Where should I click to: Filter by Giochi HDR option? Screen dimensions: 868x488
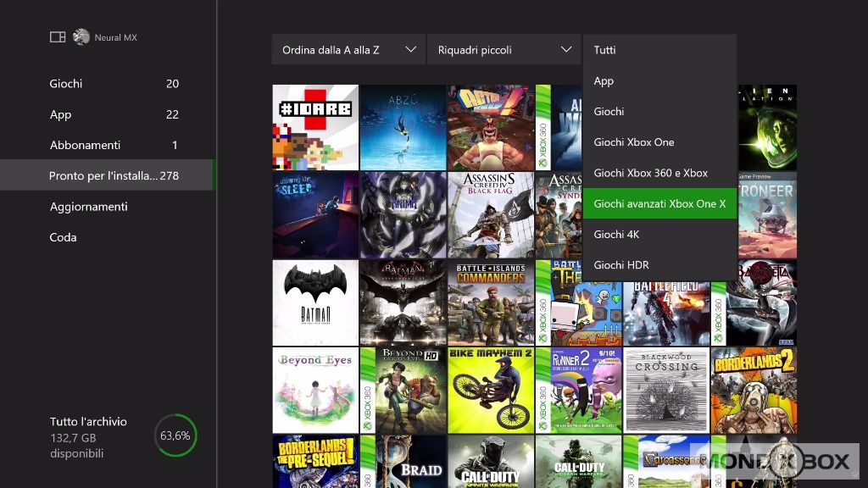coord(659,265)
